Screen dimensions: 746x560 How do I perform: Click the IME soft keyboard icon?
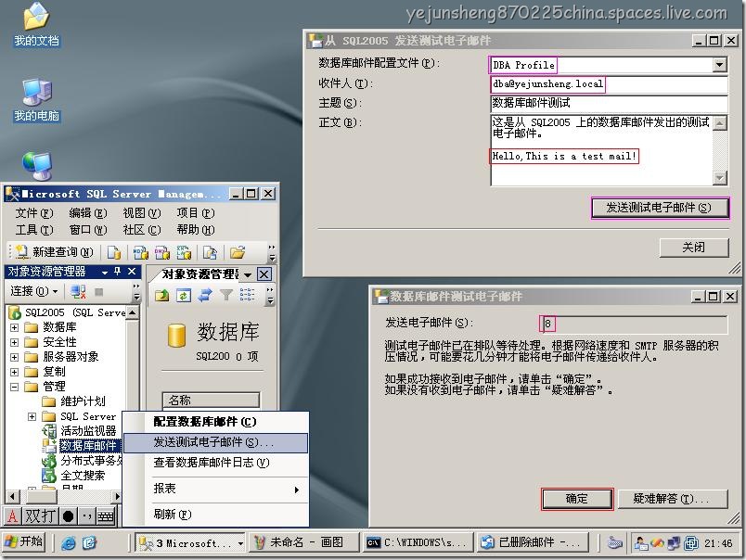106,515
